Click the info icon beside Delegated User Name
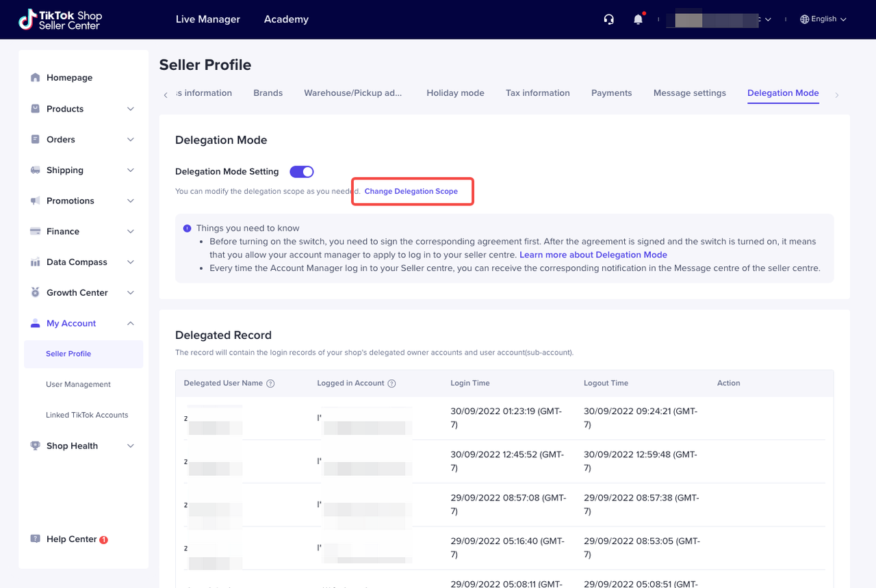Screen dimensions: 876x588 [x=270, y=383]
